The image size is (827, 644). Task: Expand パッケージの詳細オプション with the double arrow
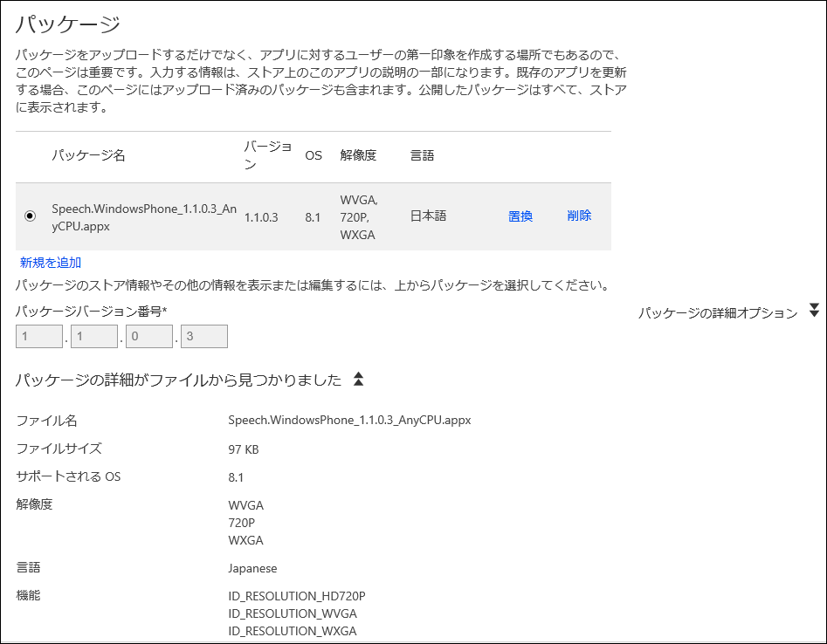click(x=815, y=311)
